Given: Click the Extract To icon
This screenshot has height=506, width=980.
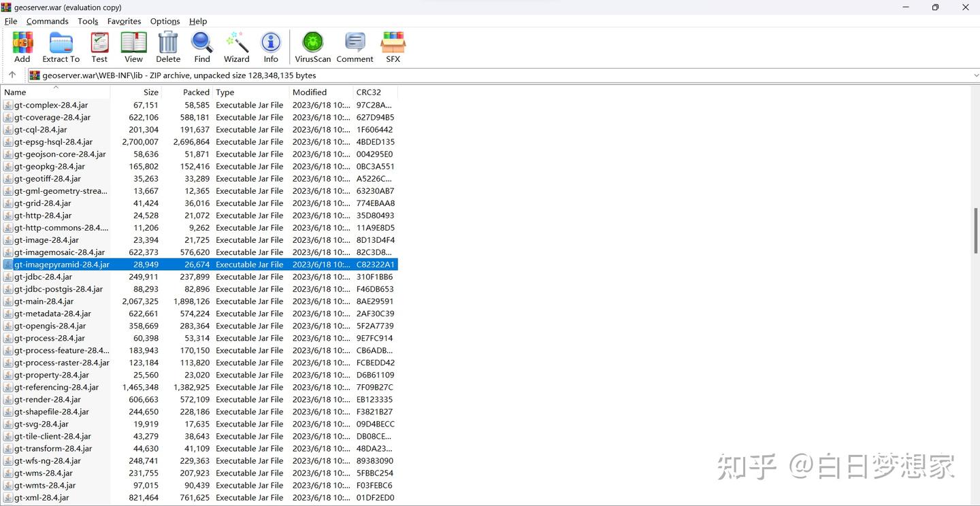Looking at the screenshot, I should point(61,44).
